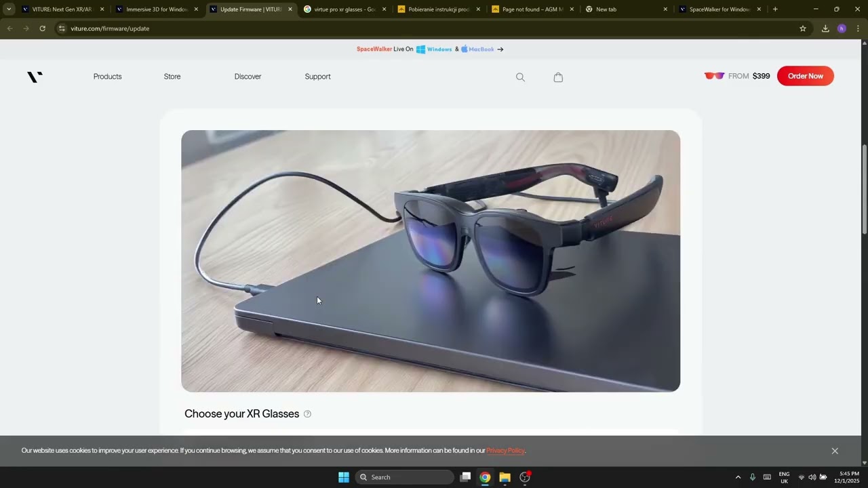Open the Chrome downloads icon
Viewport: 868px width, 488px height.
click(825, 28)
